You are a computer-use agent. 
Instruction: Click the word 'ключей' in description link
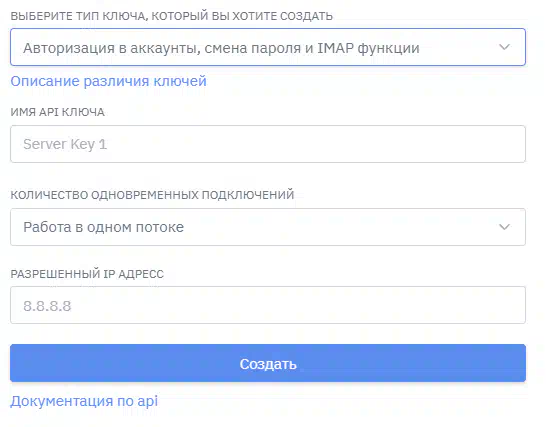coord(180,81)
